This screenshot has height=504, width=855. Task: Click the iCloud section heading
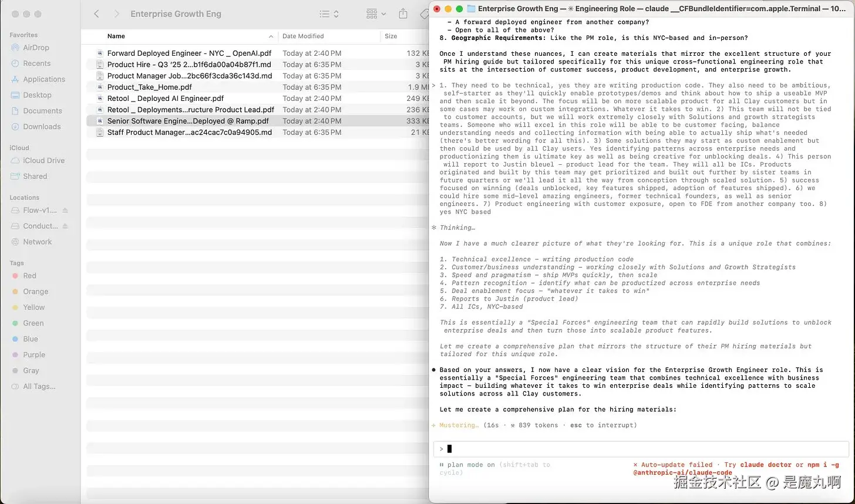[19, 148]
